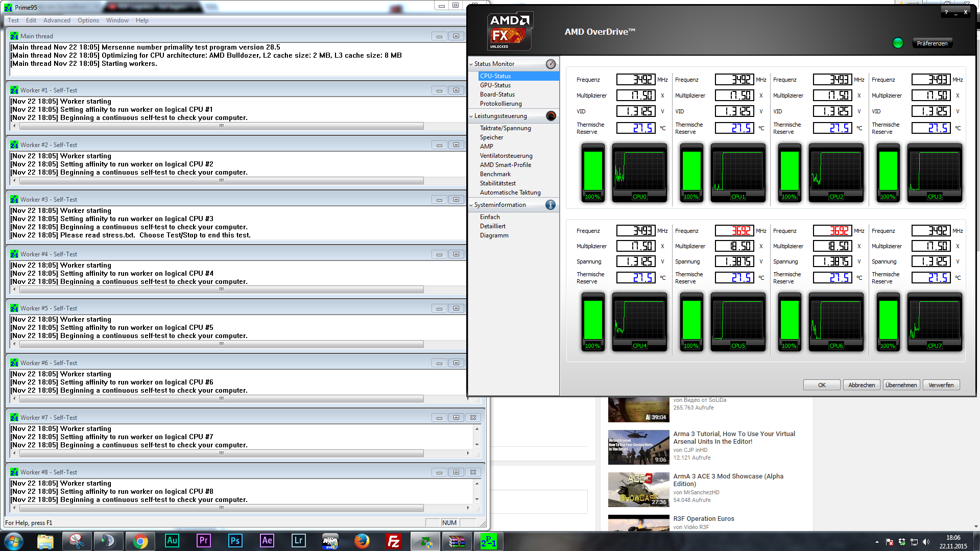Click the Systeminformation info icon
The image size is (980, 551).
click(551, 205)
